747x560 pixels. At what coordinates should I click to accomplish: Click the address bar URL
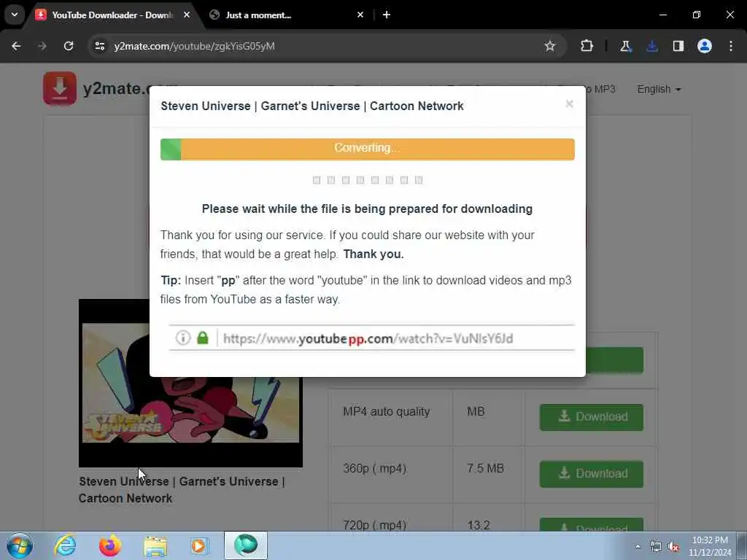[194, 46]
